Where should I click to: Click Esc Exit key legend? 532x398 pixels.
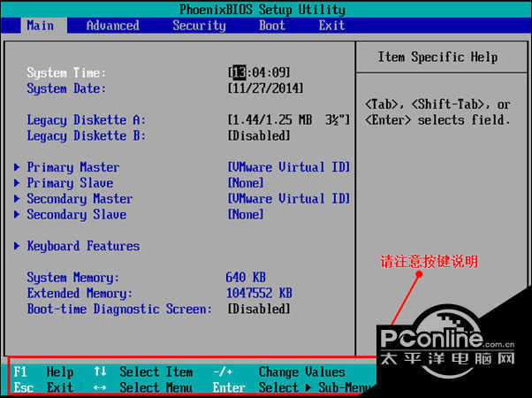43,387
